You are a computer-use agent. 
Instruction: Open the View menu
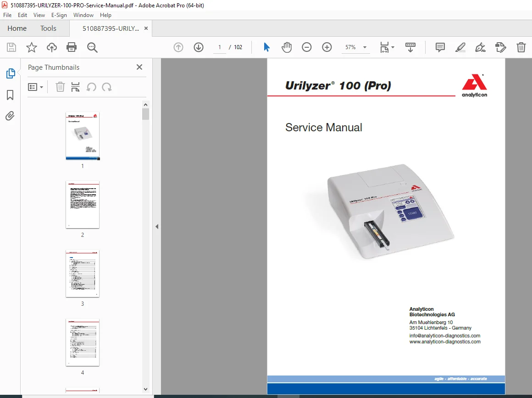39,15
